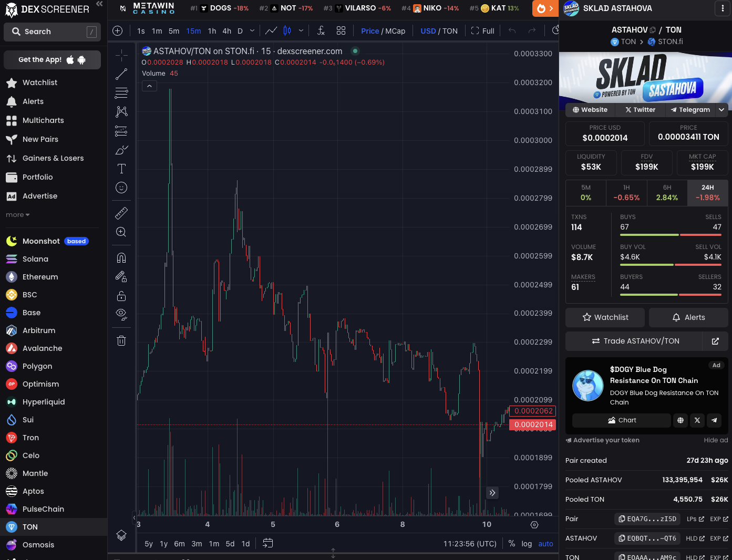Select the text annotation tool
Image resolution: width=732 pixels, height=560 pixels.
[x=121, y=169]
